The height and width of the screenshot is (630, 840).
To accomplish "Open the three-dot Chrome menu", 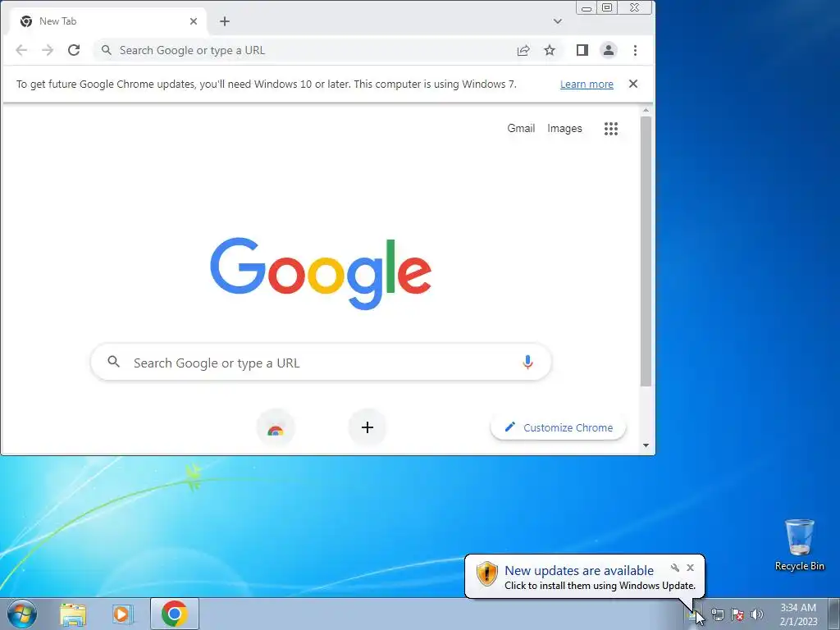I will point(636,50).
